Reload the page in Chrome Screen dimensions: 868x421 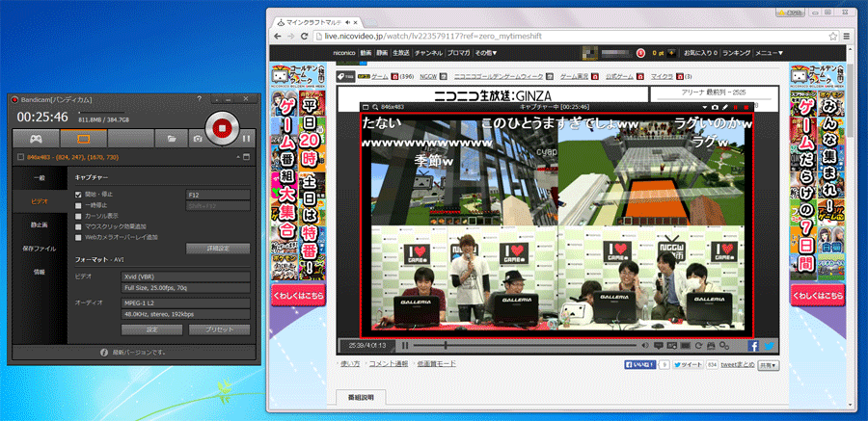(304, 37)
